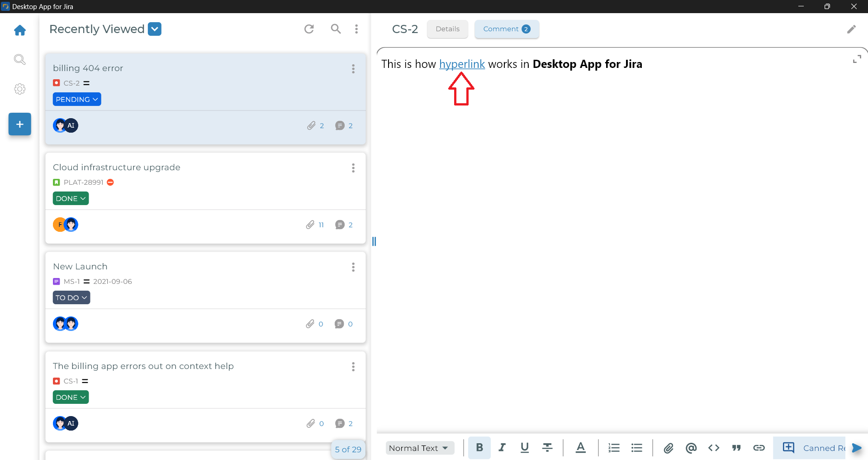Apply italic formatting in comment toolbar
The width and height of the screenshot is (868, 460).
click(502, 448)
